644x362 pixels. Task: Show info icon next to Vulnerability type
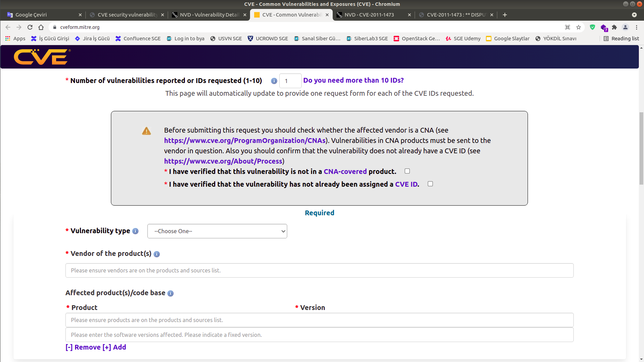(x=135, y=231)
